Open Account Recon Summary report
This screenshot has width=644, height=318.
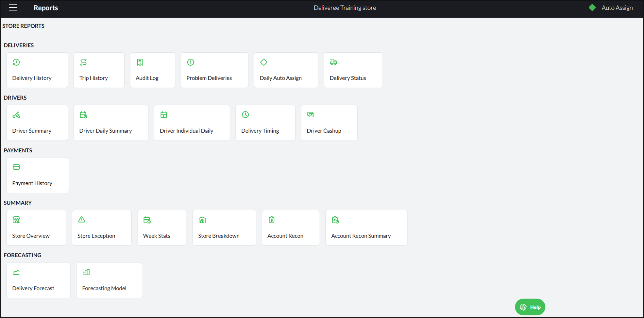tap(366, 228)
